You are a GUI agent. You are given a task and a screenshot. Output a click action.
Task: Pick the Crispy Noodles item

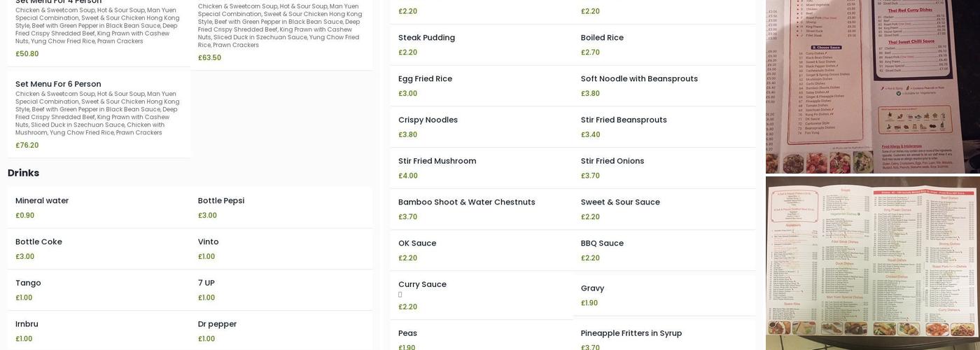[428, 120]
